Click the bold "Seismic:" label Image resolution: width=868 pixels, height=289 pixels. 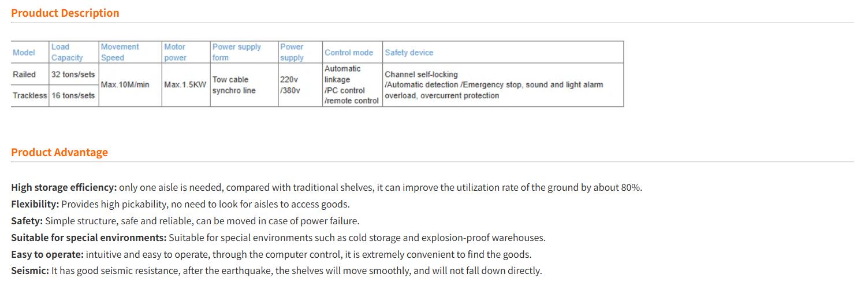click(x=30, y=271)
